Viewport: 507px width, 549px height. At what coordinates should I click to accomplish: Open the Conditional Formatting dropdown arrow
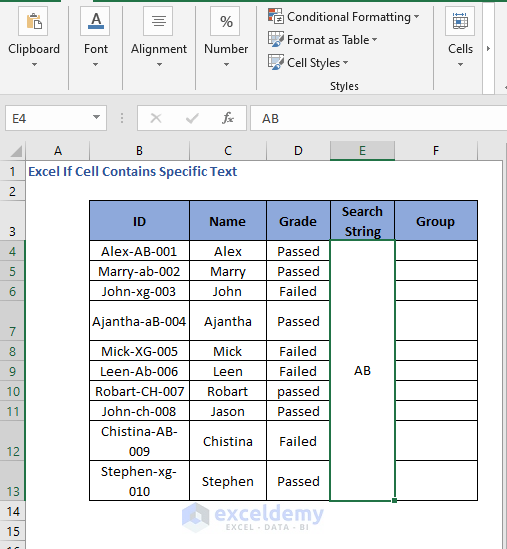click(x=416, y=16)
